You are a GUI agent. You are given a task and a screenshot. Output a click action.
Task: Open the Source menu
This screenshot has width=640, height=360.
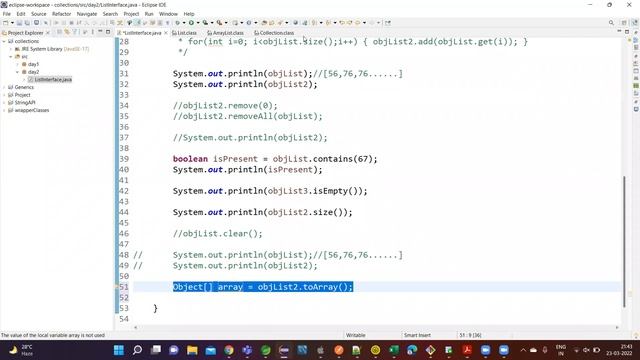(x=39, y=14)
